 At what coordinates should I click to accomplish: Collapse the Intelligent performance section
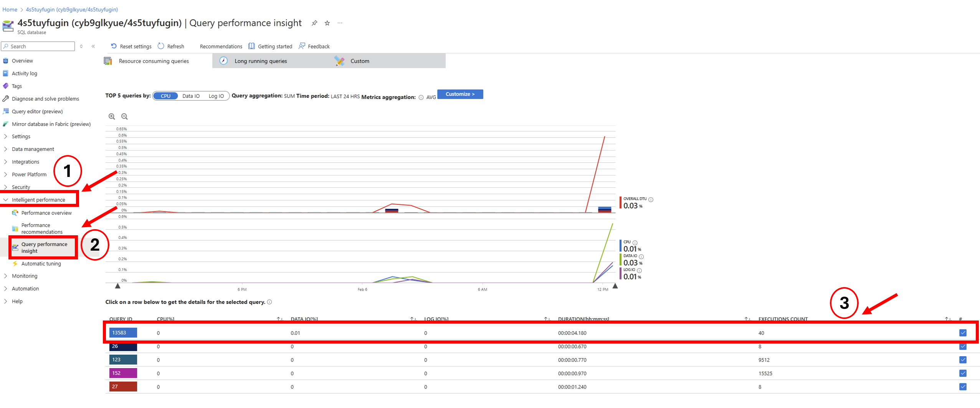[6, 200]
